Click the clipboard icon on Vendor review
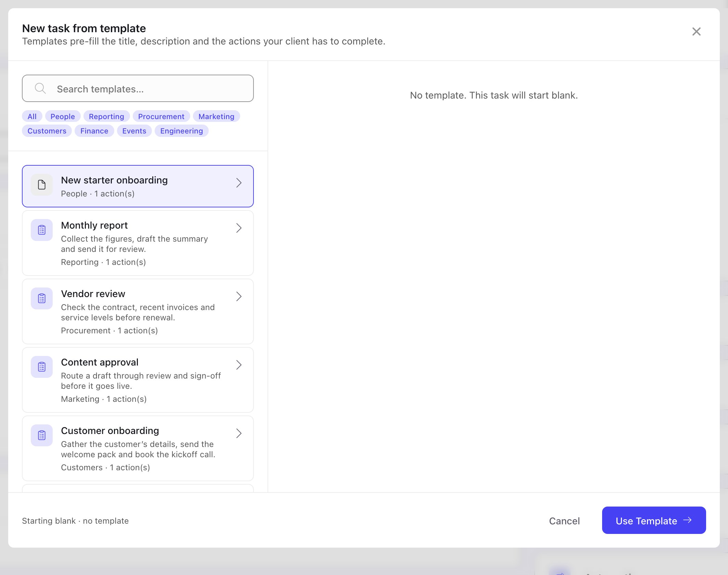 tap(42, 298)
